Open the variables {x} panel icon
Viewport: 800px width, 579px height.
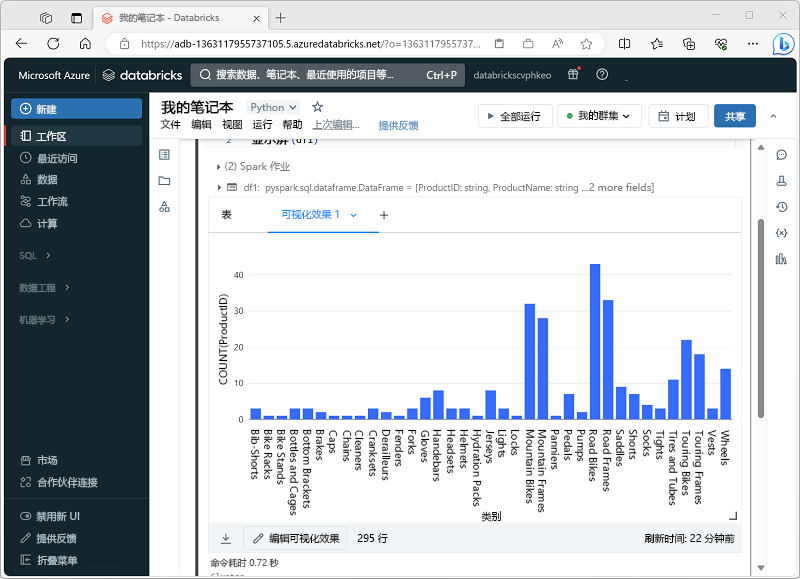tap(782, 233)
